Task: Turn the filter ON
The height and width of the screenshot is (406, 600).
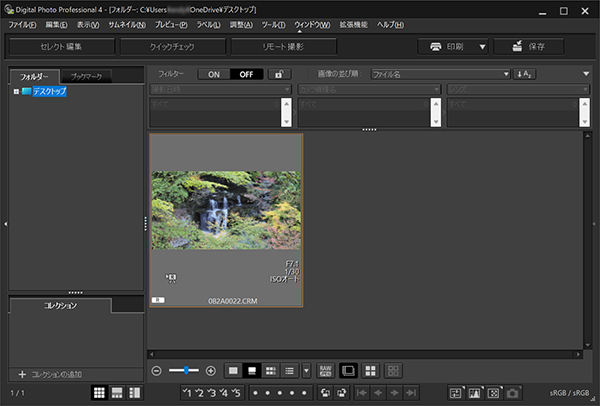Action: [212, 74]
